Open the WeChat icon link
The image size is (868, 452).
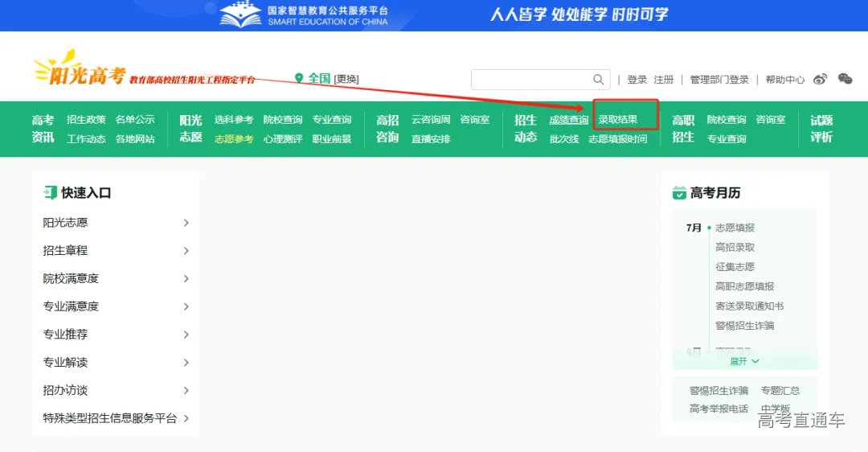coord(845,79)
